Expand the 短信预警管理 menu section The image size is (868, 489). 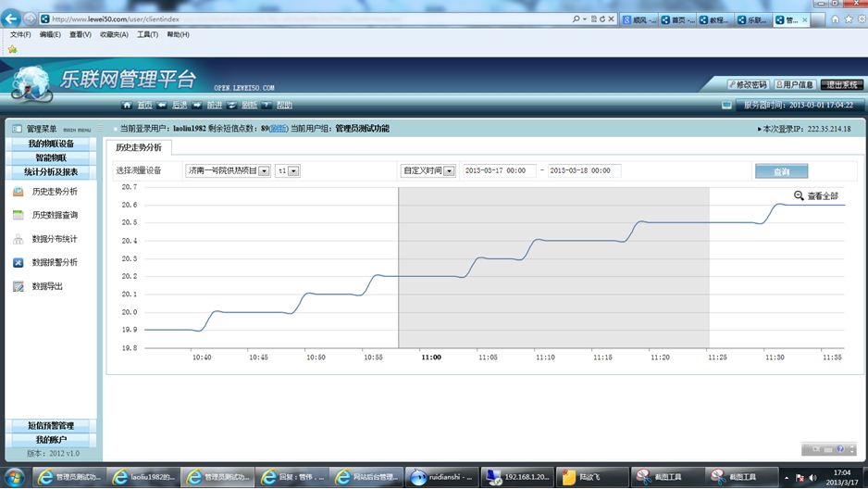click(51, 426)
